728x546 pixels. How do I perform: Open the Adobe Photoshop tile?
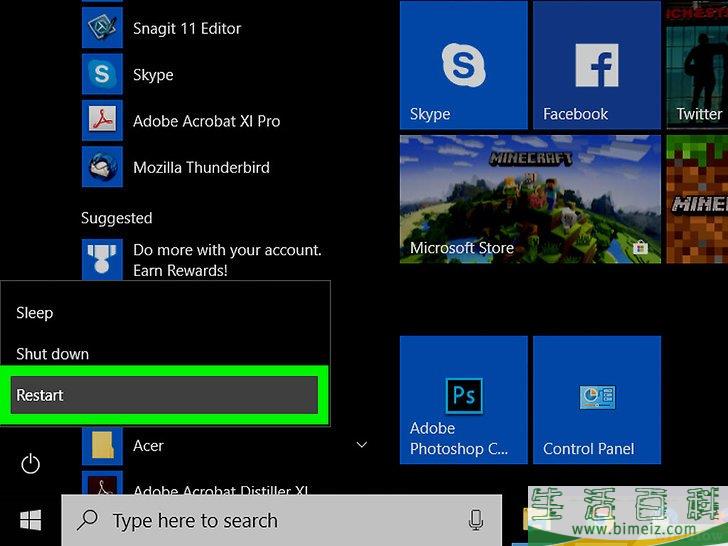[463, 400]
